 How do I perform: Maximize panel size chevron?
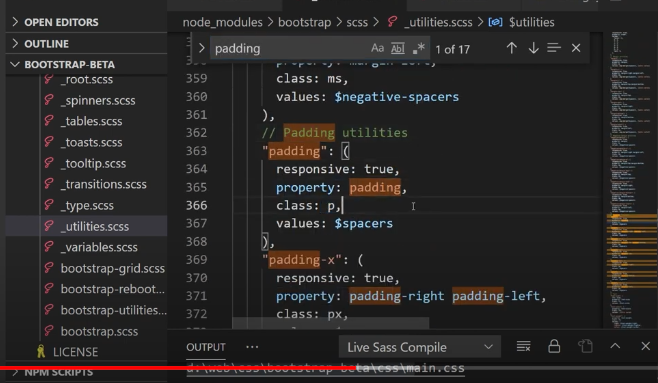[x=615, y=346]
